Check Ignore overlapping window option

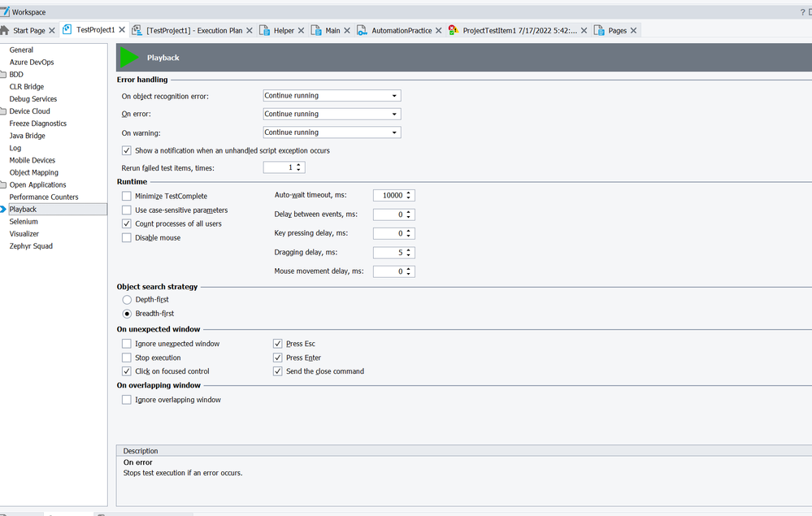click(x=126, y=400)
